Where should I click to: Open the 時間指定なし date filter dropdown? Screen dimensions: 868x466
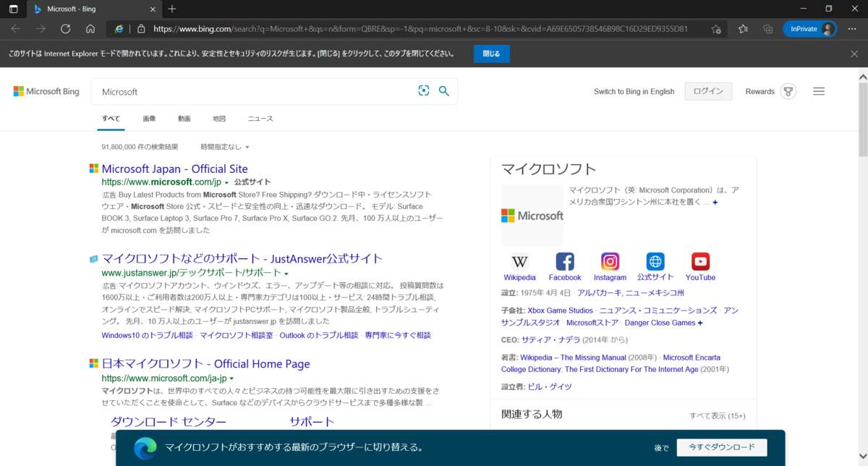pyautogui.click(x=225, y=147)
